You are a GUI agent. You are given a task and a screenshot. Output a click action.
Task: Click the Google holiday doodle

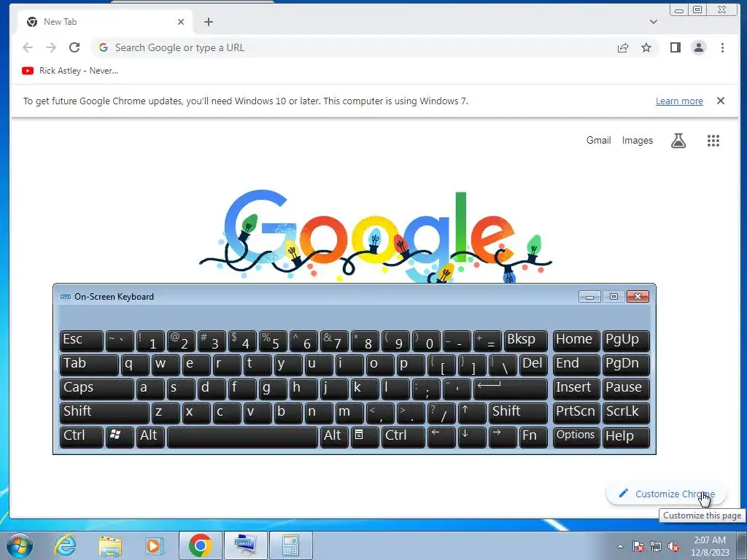pos(376,236)
